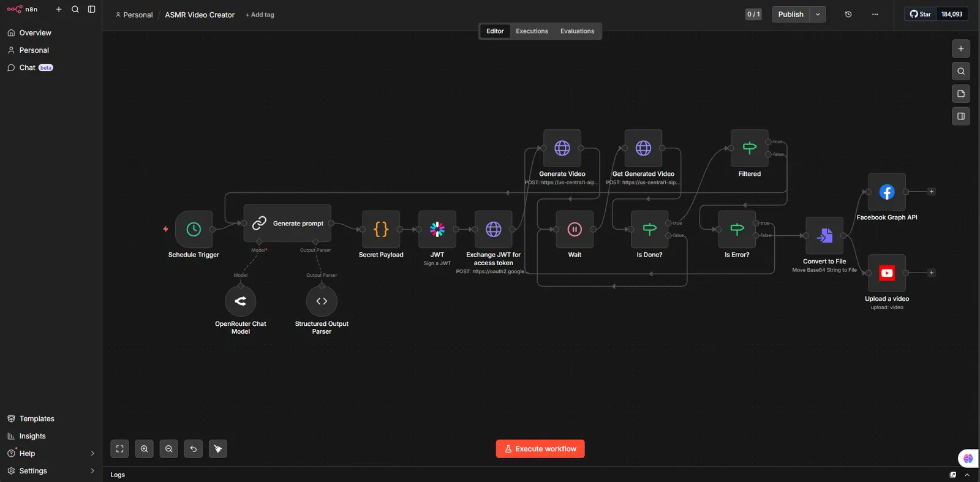Select the JWT node icon
The height and width of the screenshot is (482, 980).
click(x=437, y=230)
